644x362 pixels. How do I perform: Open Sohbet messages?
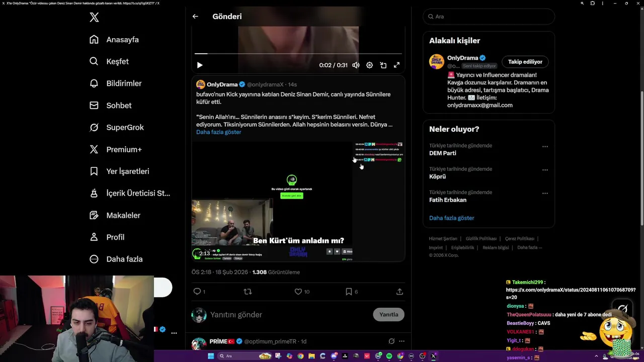pyautogui.click(x=111, y=106)
